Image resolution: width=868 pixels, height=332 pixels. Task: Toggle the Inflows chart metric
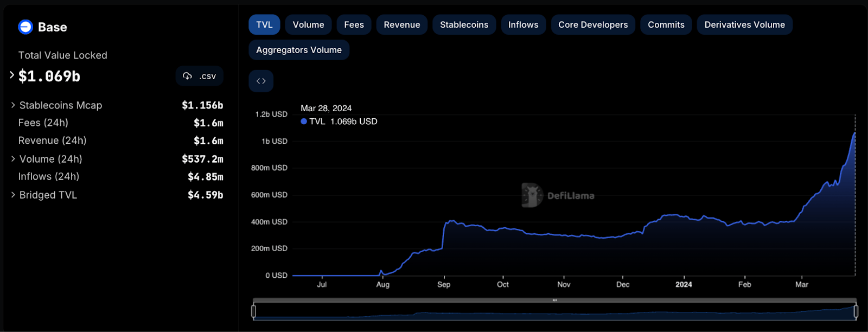(x=523, y=24)
